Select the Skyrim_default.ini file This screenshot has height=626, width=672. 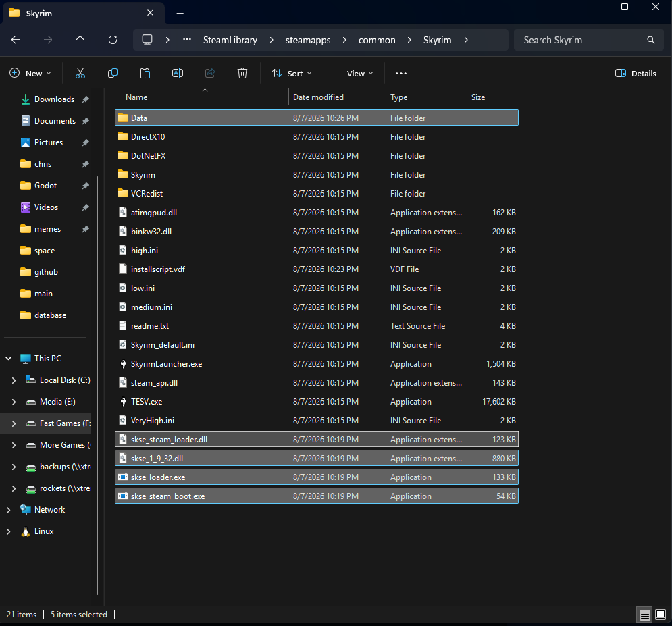(x=317, y=345)
